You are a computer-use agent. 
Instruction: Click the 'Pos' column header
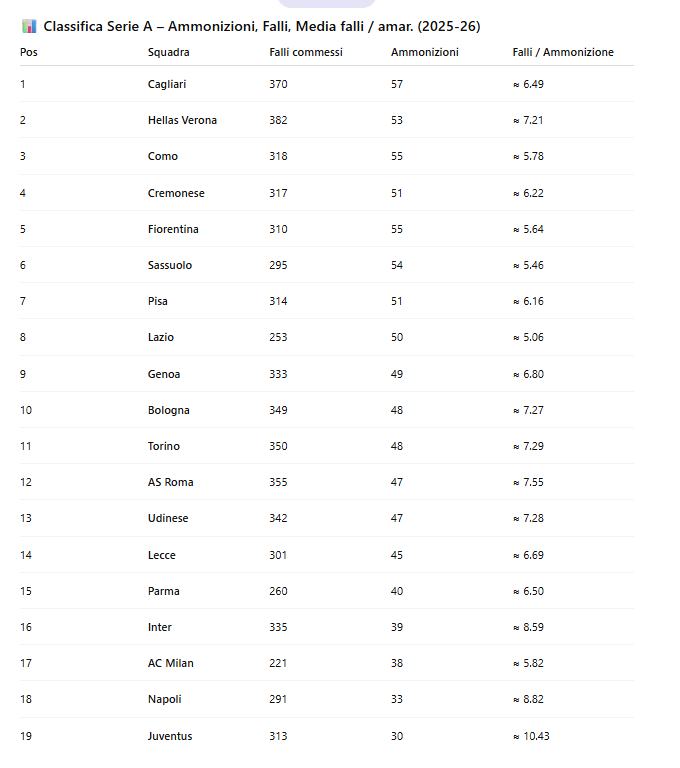coord(29,52)
